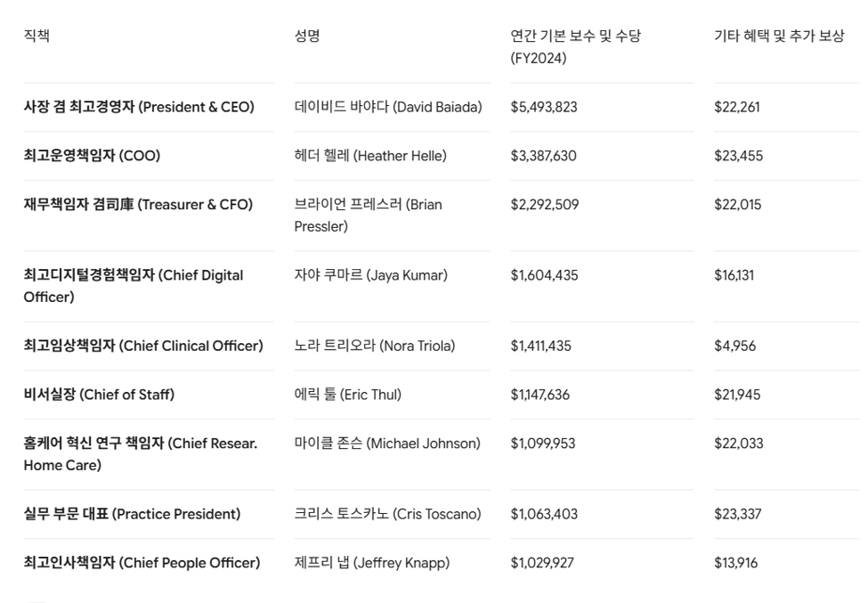
Task: Select the 기타 혜택 및 추가 보상 header
Action: tap(780, 36)
